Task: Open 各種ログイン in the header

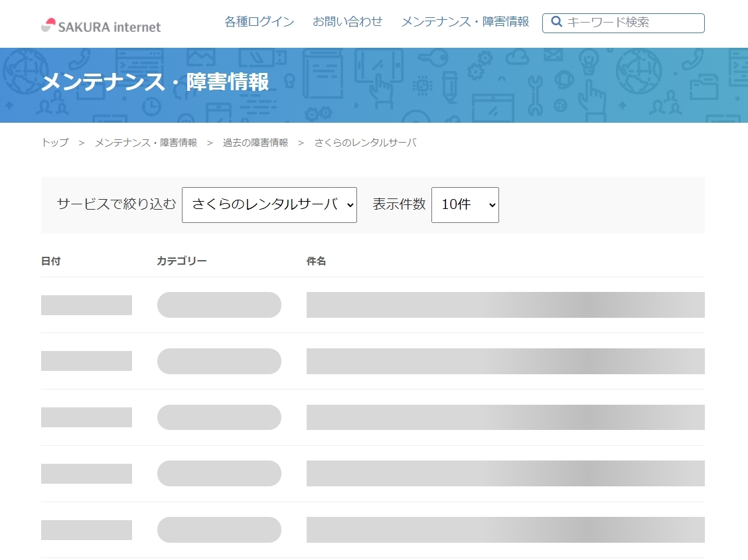Action: point(259,21)
